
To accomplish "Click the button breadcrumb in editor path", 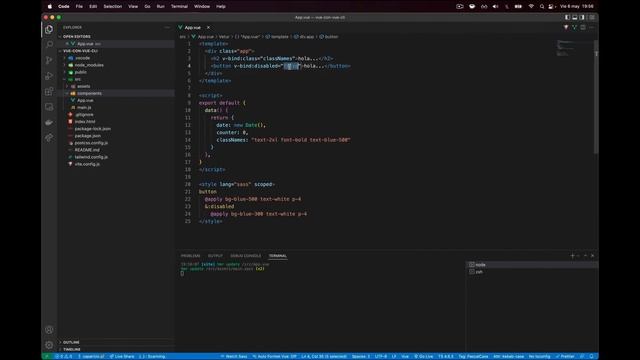I will pyautogui.click(x=329, y=37).
